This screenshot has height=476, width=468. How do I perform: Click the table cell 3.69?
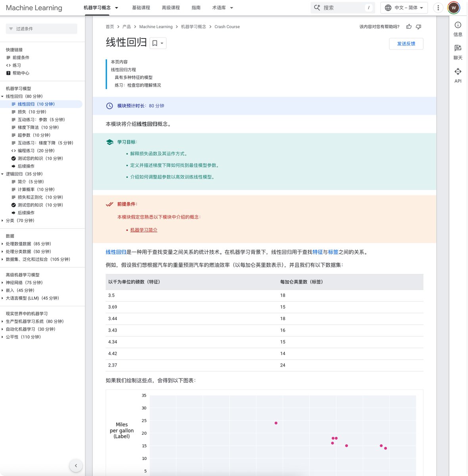(113, 307)
